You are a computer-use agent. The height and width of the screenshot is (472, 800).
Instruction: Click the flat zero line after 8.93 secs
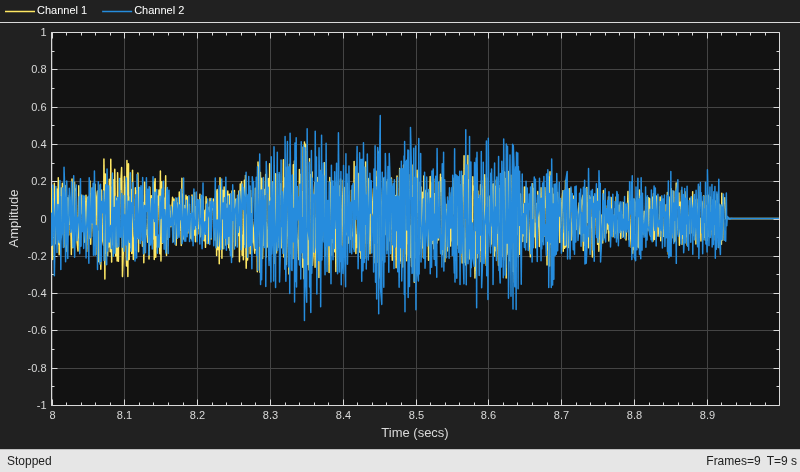click(753, 219)
